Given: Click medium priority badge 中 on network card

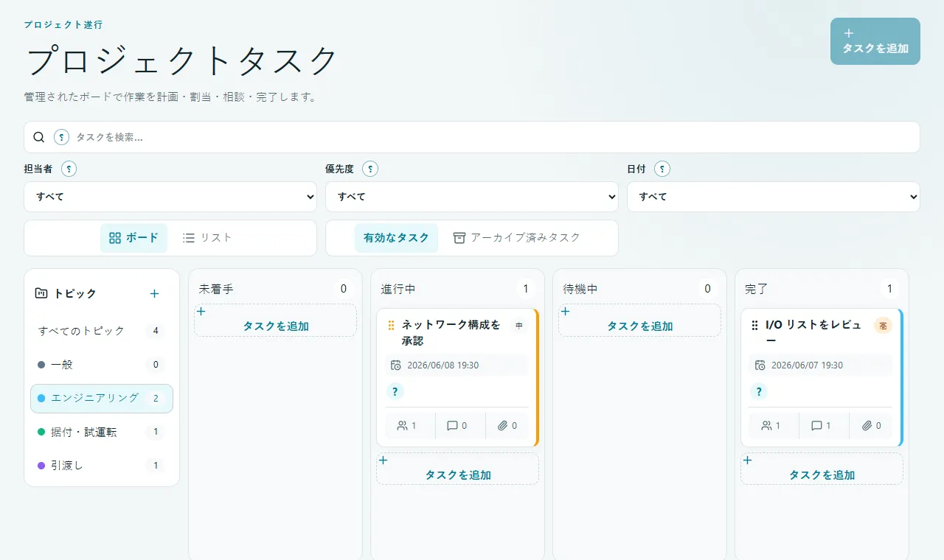Looking at the screenshot, I should click(x=519, y=325).
